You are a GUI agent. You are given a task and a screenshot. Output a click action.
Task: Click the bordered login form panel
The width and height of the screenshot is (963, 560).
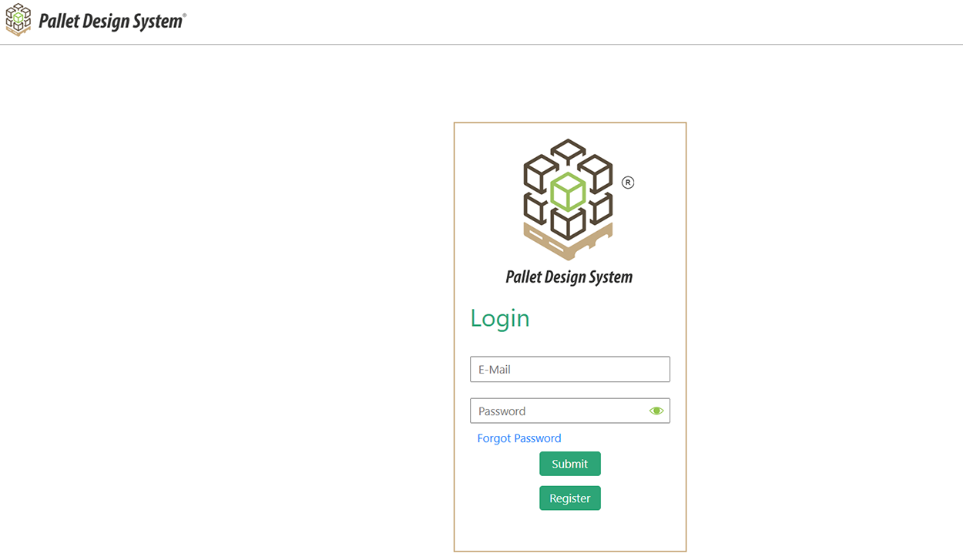click(x=569, y=531)
